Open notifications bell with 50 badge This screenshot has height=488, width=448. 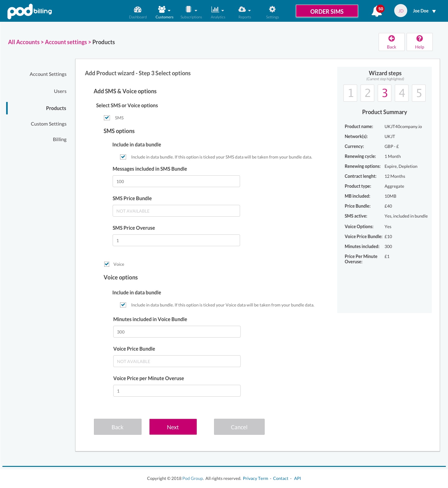(x=376, y=12)
